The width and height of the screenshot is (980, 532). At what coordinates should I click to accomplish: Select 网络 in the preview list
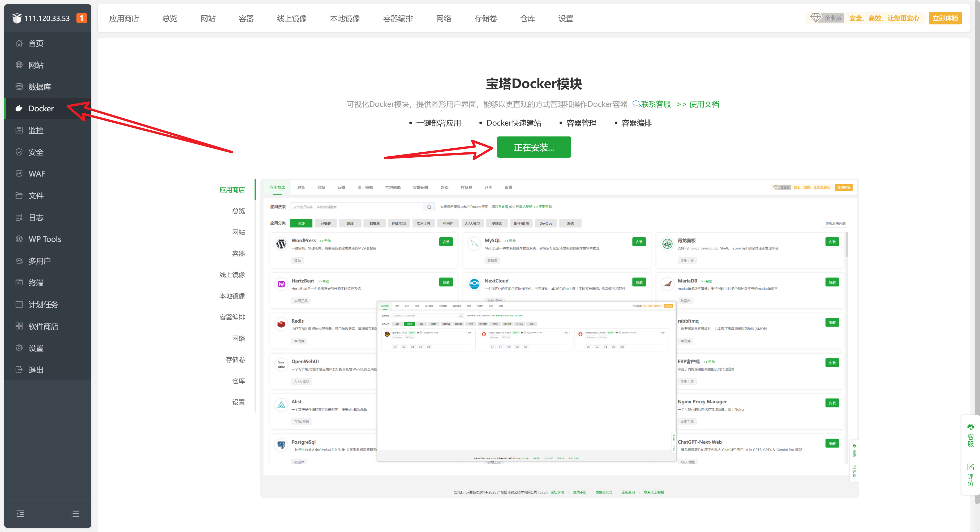(x=239, y=338)
